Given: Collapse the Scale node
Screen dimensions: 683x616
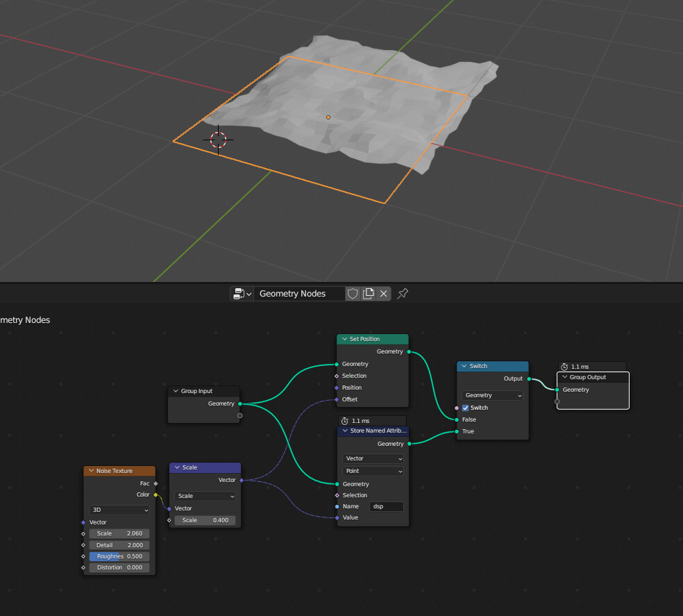Looking at the screenshot, I should 177,467.
